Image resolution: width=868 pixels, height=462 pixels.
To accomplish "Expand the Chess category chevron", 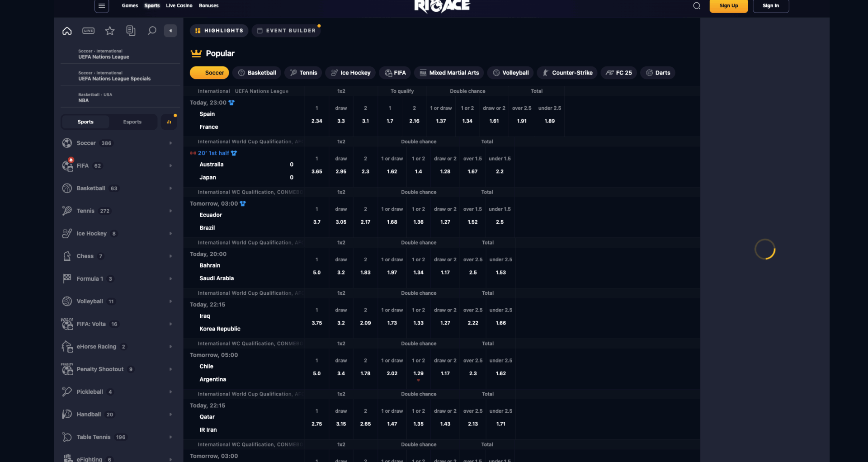I will click(170, 256).
